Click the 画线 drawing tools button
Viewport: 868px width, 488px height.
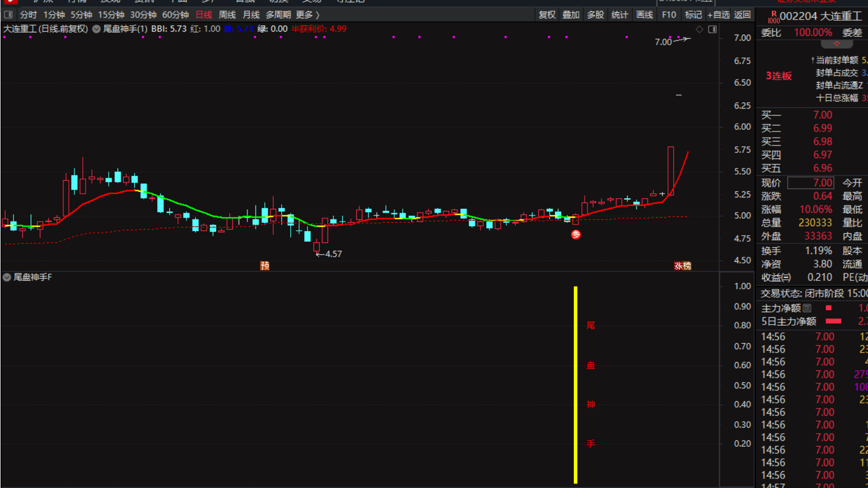coord(644,15)
